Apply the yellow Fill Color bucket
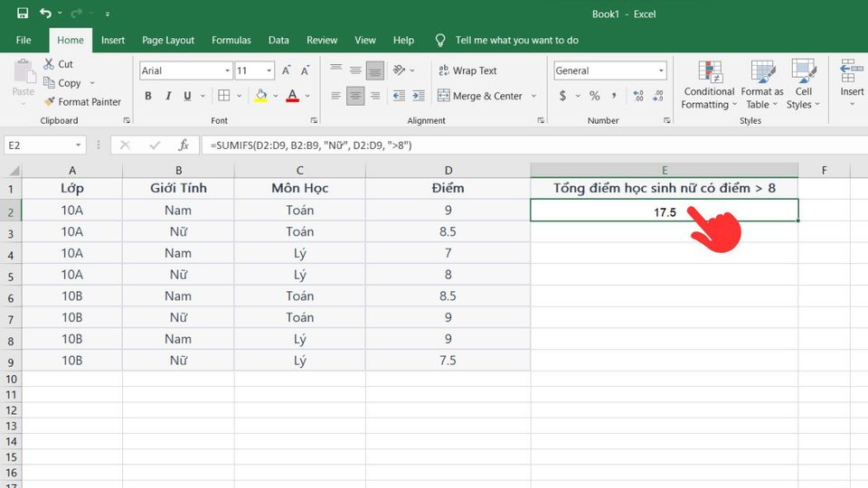This screenshot has width=868, height=488. pos(260,96)
